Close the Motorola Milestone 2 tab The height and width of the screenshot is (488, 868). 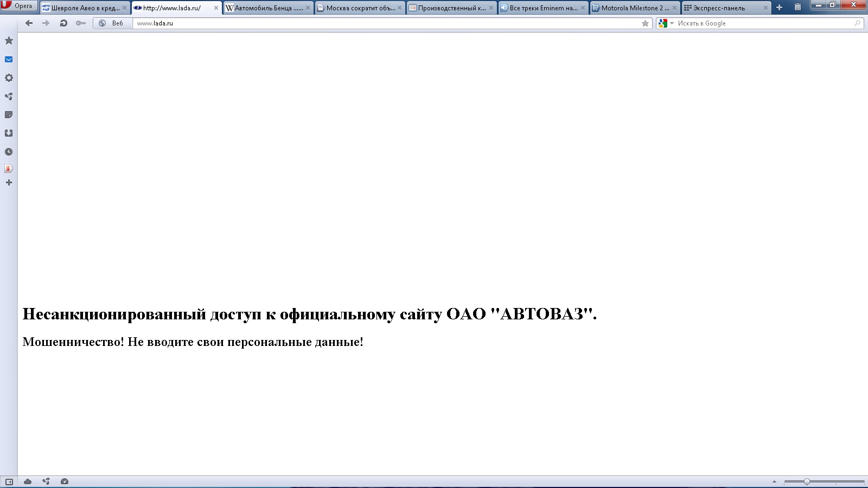pyautogui.click(x=674, y=8)
